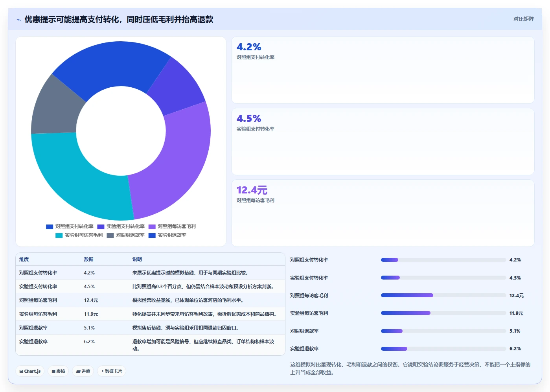Click the 4.5% value in second metric card
550x392 pixels.
[249, 119]
